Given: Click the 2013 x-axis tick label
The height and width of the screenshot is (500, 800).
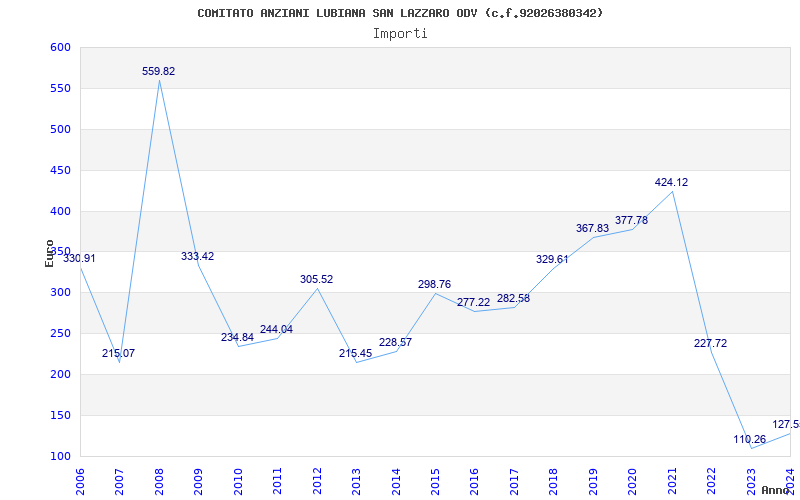Looking at the screenshot, I should (356, 482).
